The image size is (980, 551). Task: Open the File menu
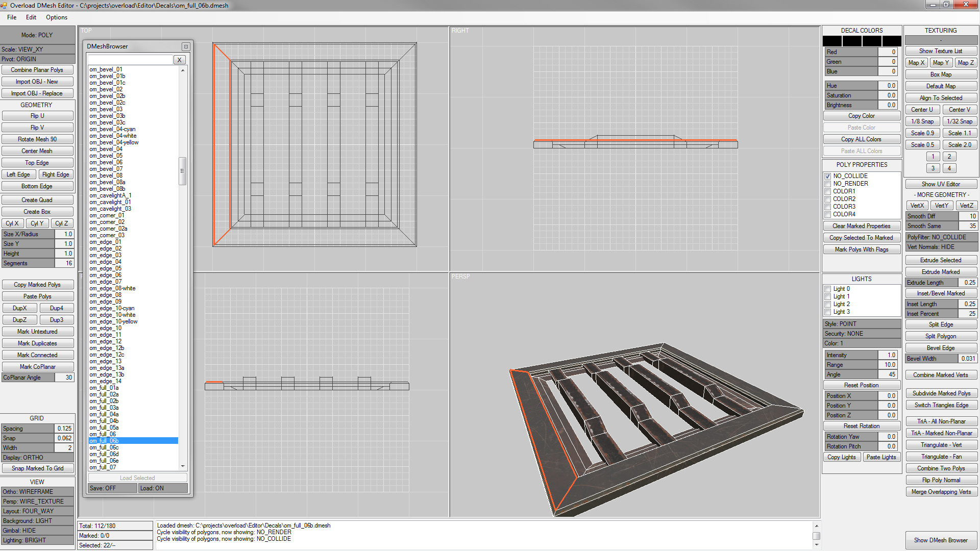coord(12,17)
